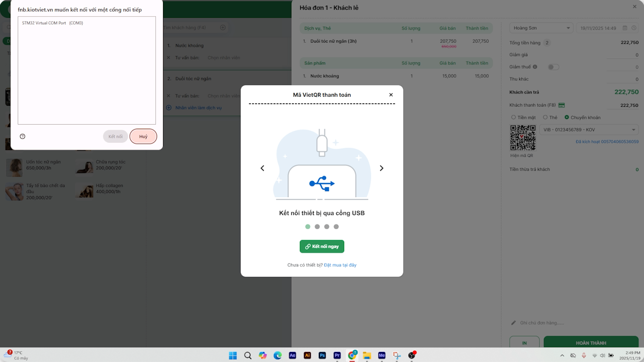Open File Explorer from the taskbar
This screenshot has width=644, height=362.
coord(367,355)
